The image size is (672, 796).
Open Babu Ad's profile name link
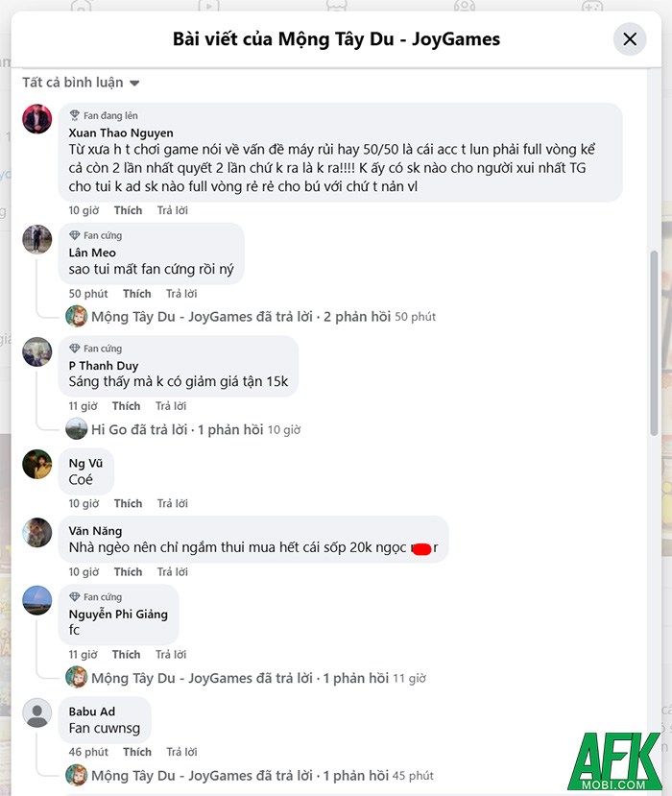click(x=92, y=712)
